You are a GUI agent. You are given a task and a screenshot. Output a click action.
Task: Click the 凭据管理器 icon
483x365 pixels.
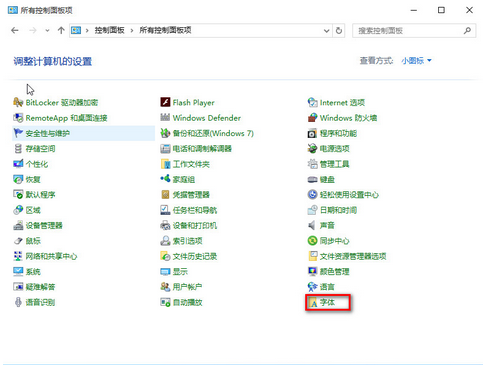click(165, 195)
